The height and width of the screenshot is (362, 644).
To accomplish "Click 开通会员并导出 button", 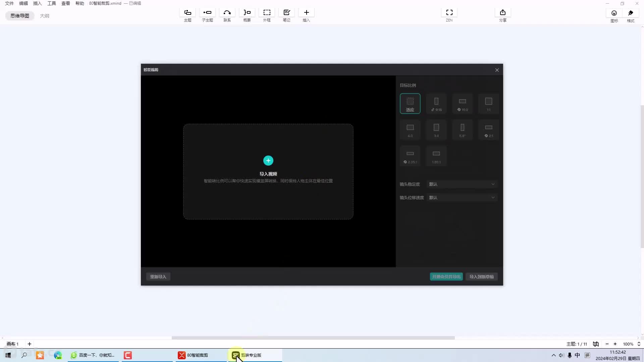I will click(x=446, y=277).
